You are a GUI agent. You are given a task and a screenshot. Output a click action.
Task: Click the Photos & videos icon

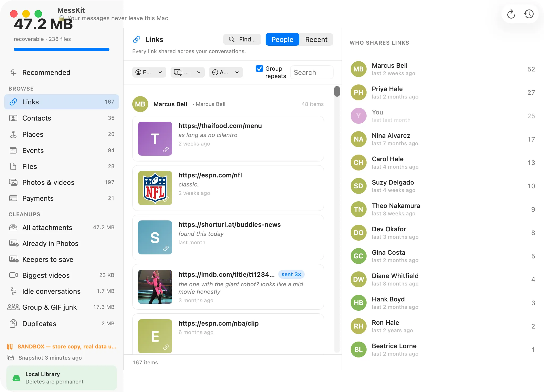pos(13,182)
